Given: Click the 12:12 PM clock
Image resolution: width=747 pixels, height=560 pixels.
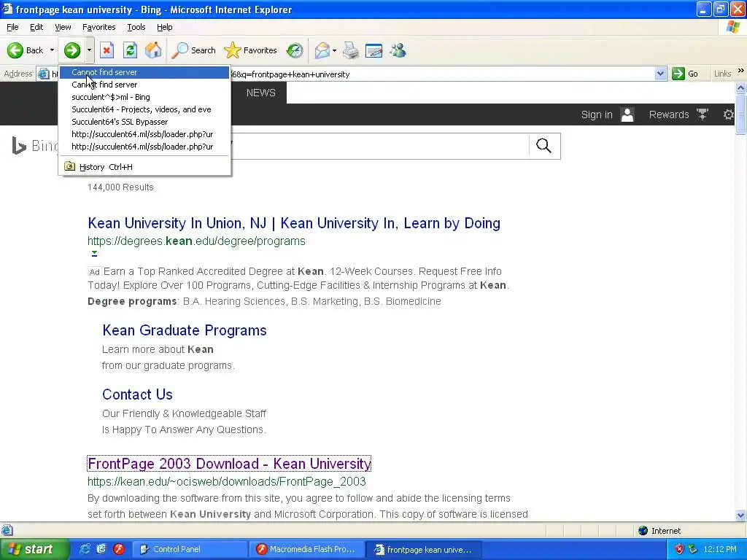Looking at the screenshot, I should 720,549.
